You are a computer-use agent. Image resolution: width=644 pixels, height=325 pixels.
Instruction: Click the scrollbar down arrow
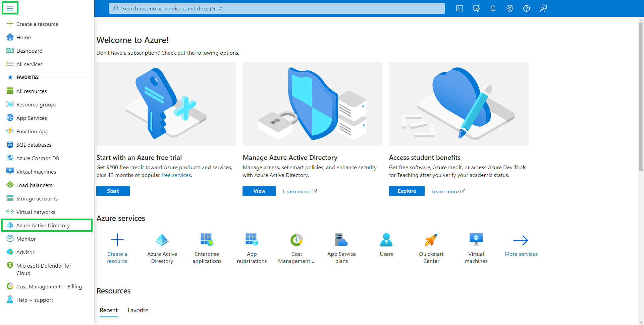[641, 322]
